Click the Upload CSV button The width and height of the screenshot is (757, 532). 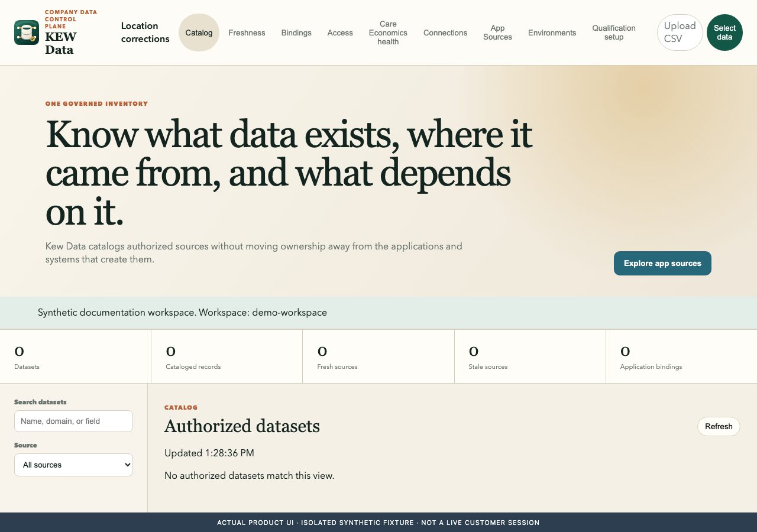680,33
